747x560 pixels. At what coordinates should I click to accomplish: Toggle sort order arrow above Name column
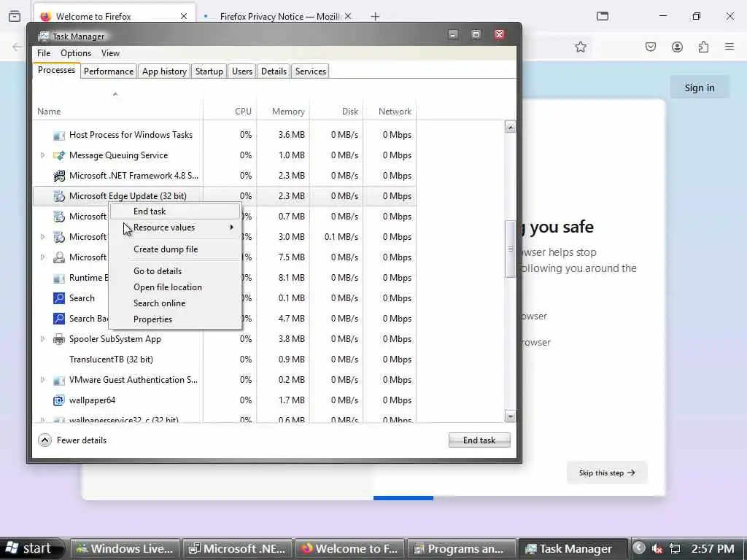click(x=115, y=94)
